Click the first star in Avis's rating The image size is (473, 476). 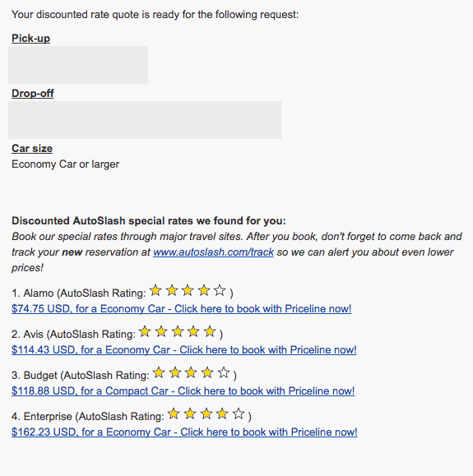[146, 331]
